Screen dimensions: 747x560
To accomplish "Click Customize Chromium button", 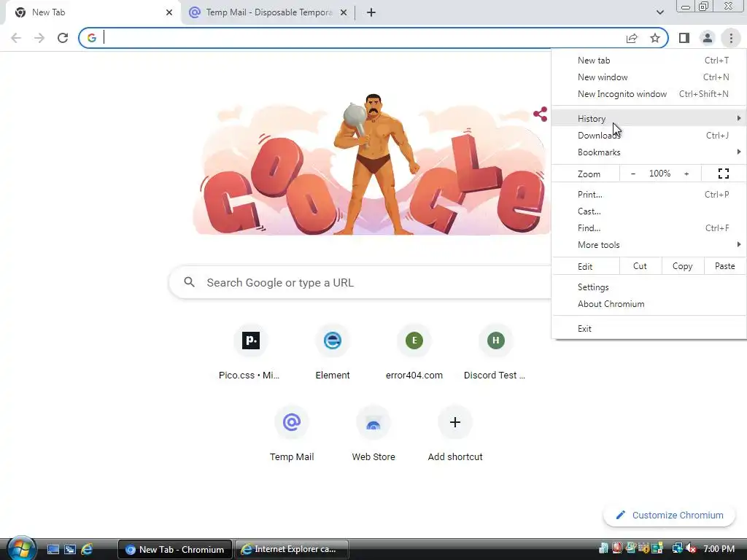I will pyautogui.click(x=670, y=516).
